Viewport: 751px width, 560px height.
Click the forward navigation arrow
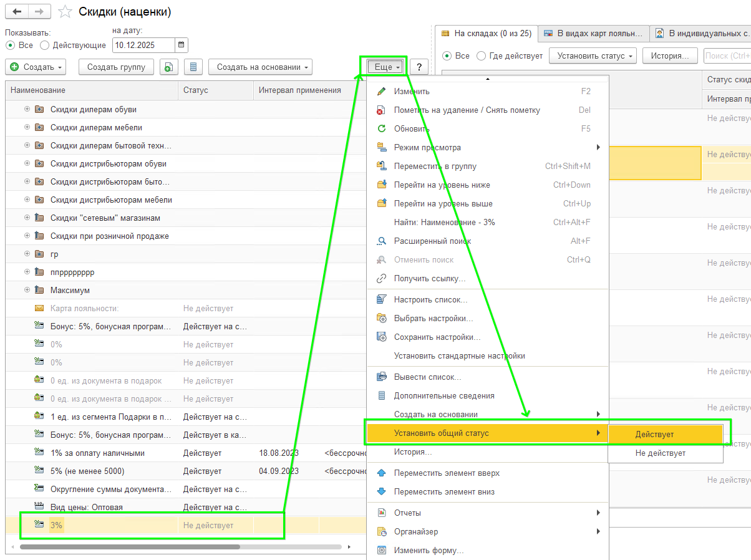[39, 12]
